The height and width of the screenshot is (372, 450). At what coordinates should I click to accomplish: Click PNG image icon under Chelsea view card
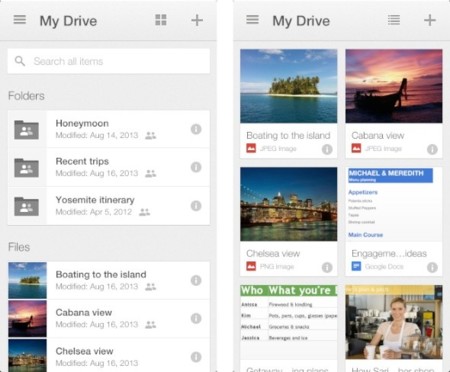[x=251, y=266]
